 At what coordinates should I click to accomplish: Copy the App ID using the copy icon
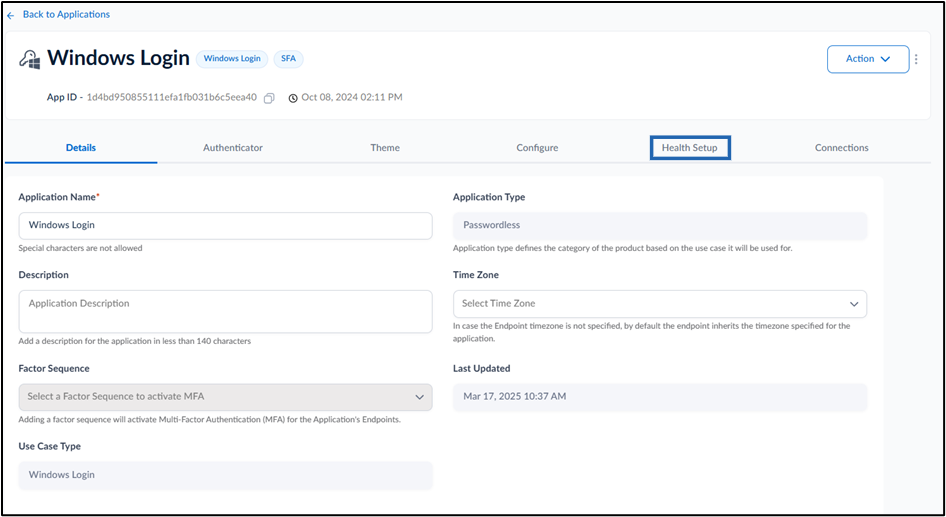(x=269, y=98)
